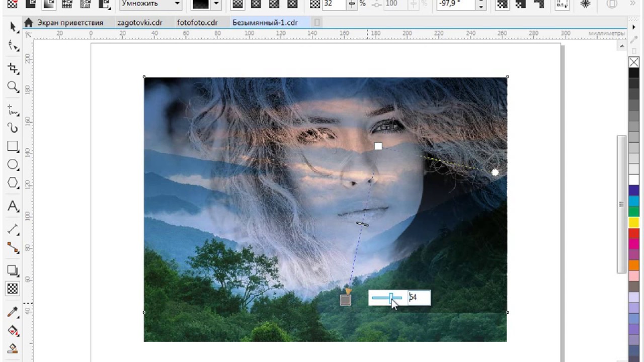The height and width of the screenshot is (362, 644).
Task: Switch to uniform transparency
Action: 30,4
